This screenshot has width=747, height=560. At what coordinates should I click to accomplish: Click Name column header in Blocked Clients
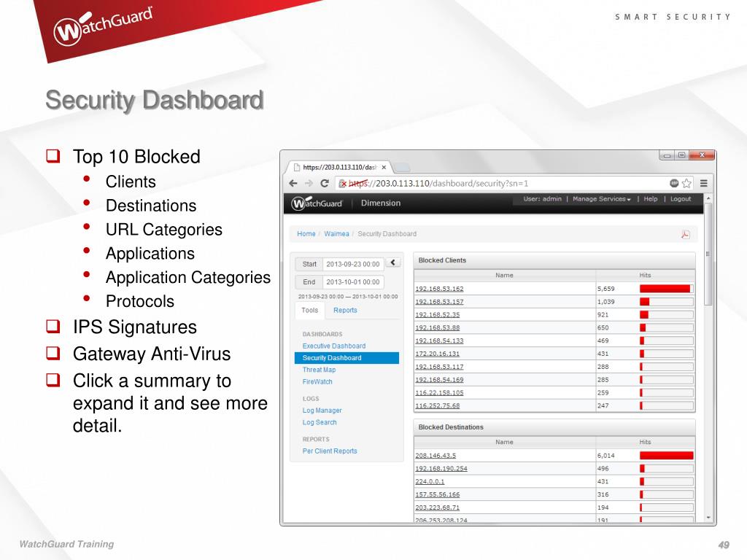(505, 275)
